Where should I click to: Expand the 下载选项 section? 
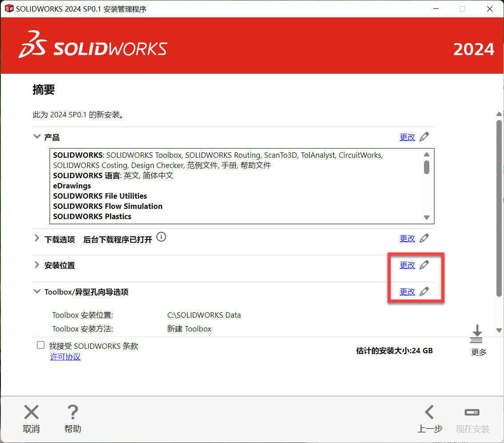point(37,239)
